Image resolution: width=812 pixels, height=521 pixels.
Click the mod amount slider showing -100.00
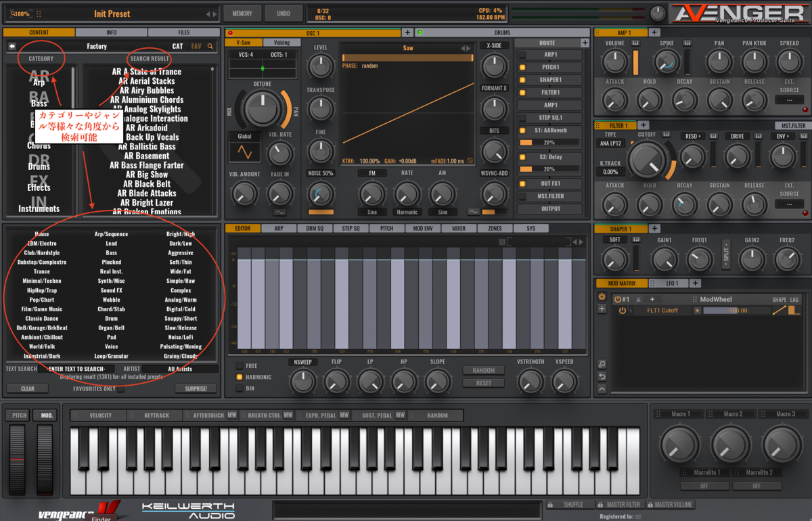pyautogui.click(x=736, y=311)
